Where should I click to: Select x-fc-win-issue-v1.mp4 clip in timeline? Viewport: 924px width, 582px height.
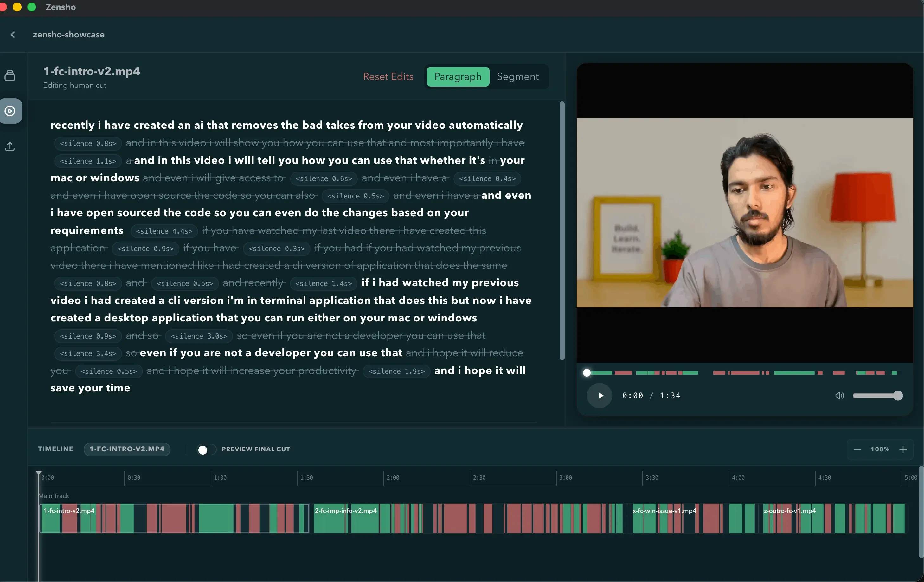click(x=693, y=518)
